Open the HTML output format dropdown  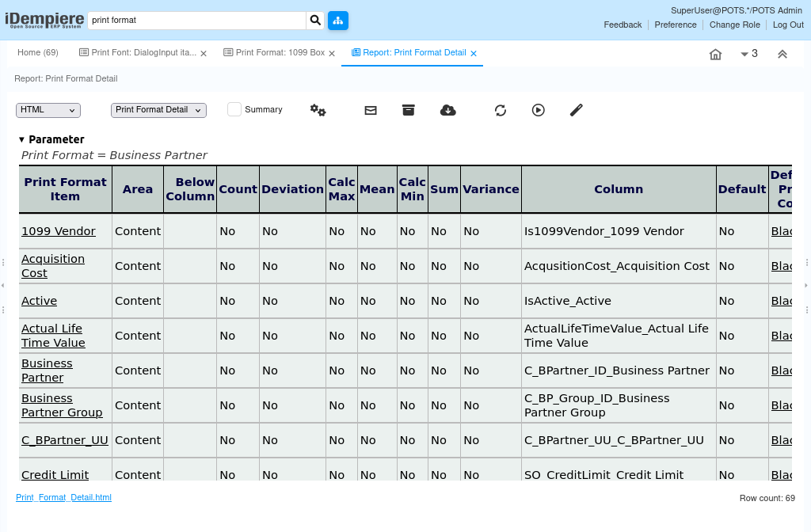coord(48,110)
